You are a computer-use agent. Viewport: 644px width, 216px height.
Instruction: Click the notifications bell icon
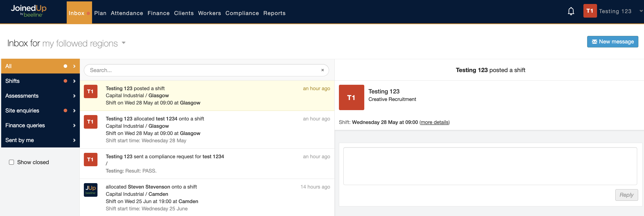571,11
